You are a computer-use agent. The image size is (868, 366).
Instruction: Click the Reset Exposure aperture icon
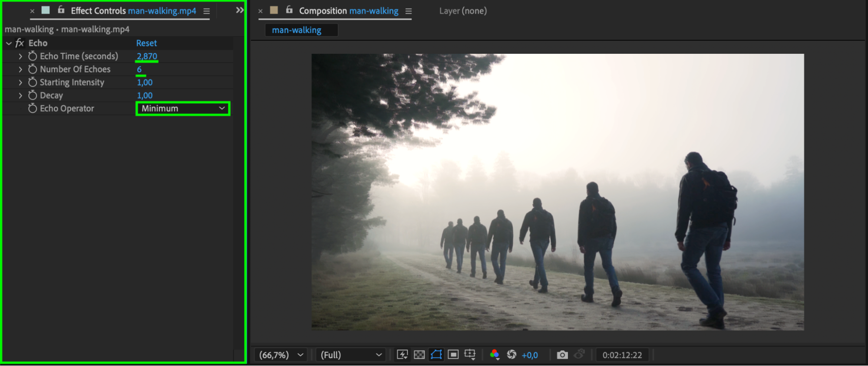[x=512, y=355]
